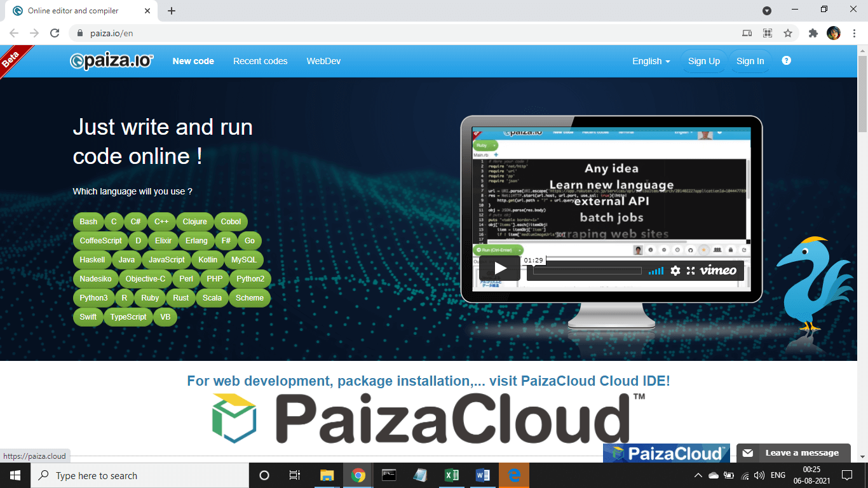Click the paiza.io logo

point(112,61)
